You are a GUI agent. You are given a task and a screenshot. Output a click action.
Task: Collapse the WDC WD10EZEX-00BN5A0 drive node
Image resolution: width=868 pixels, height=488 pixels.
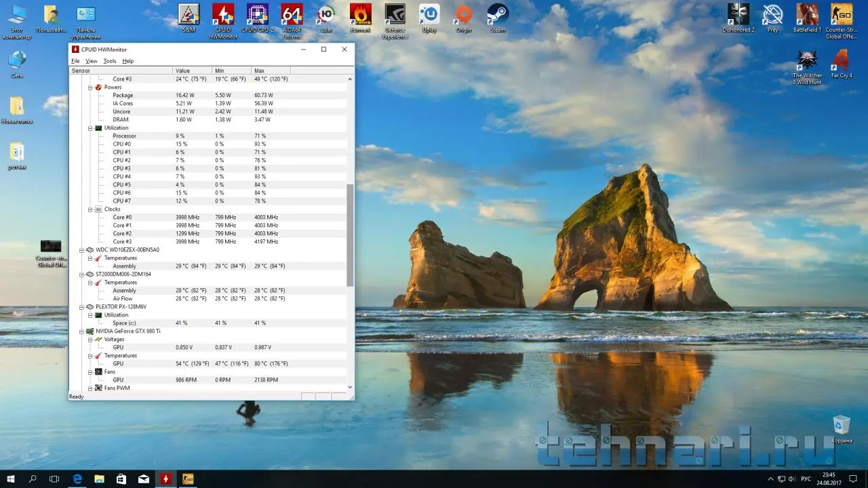click(82, 250)
